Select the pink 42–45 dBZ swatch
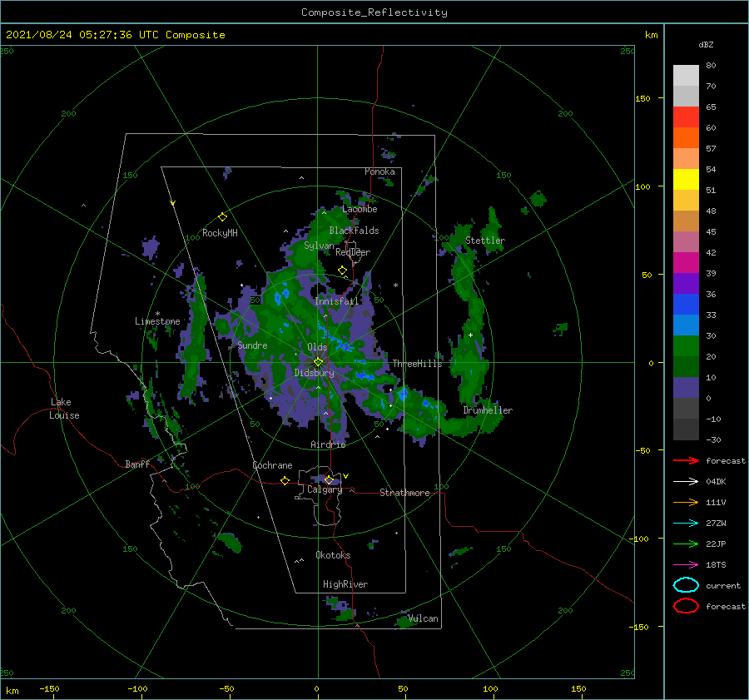The image size is (749, 700). coord(686,241)
